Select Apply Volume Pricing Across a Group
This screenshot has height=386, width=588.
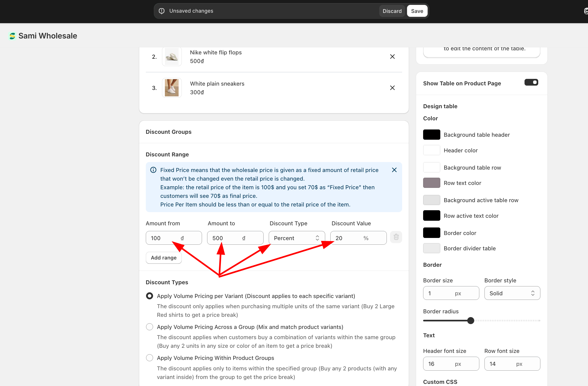[x=150, y=327]
